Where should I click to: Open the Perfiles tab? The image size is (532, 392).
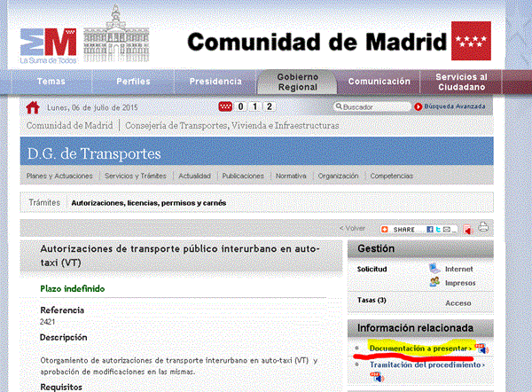pos(133,82)
